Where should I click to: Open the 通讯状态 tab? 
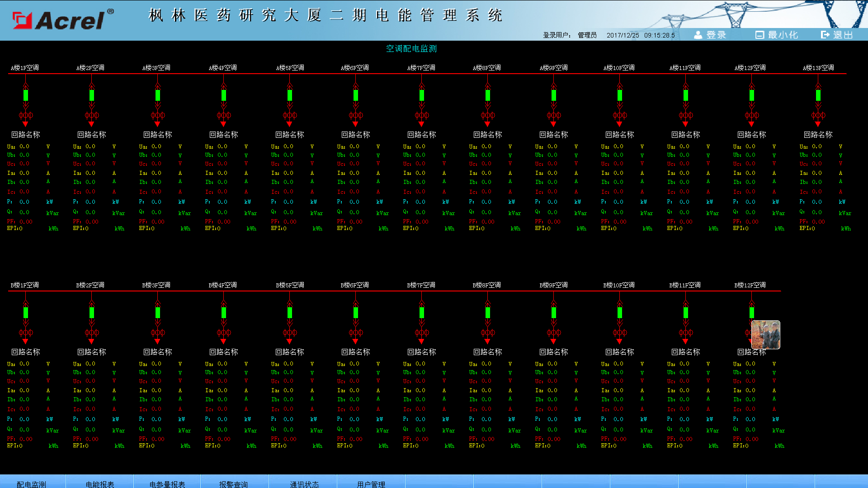(x=304, y=483)
